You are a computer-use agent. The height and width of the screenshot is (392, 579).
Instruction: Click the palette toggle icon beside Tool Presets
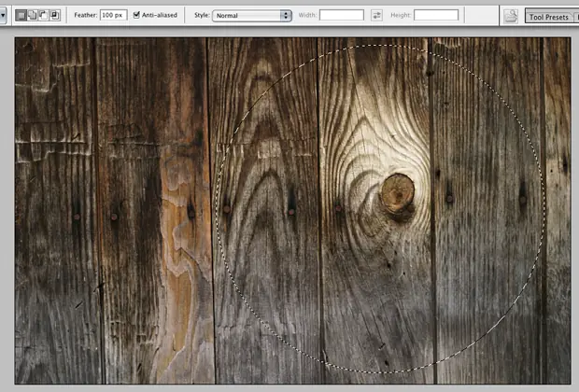coord(510,15)
